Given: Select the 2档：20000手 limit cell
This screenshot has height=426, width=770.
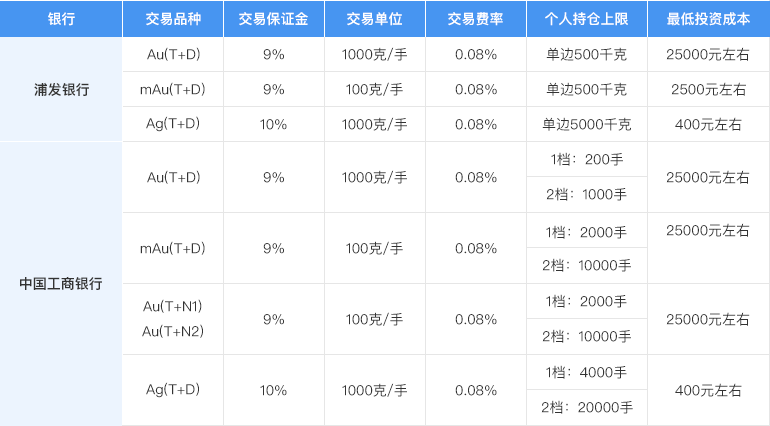Looking at the screenshot, I should click(x=587, y=407).
